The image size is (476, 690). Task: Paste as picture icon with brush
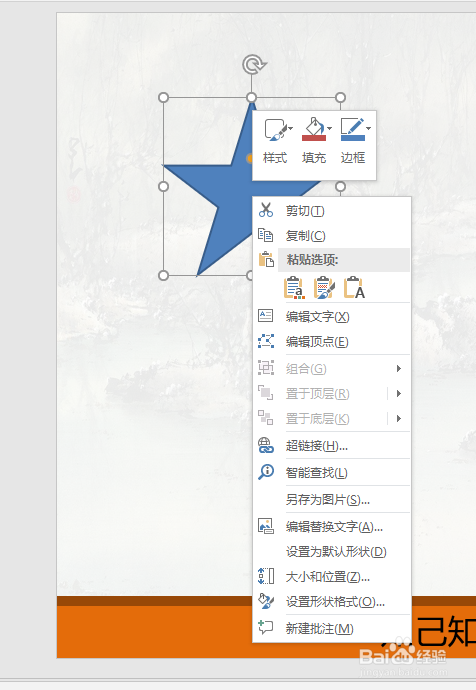[324, 288]
